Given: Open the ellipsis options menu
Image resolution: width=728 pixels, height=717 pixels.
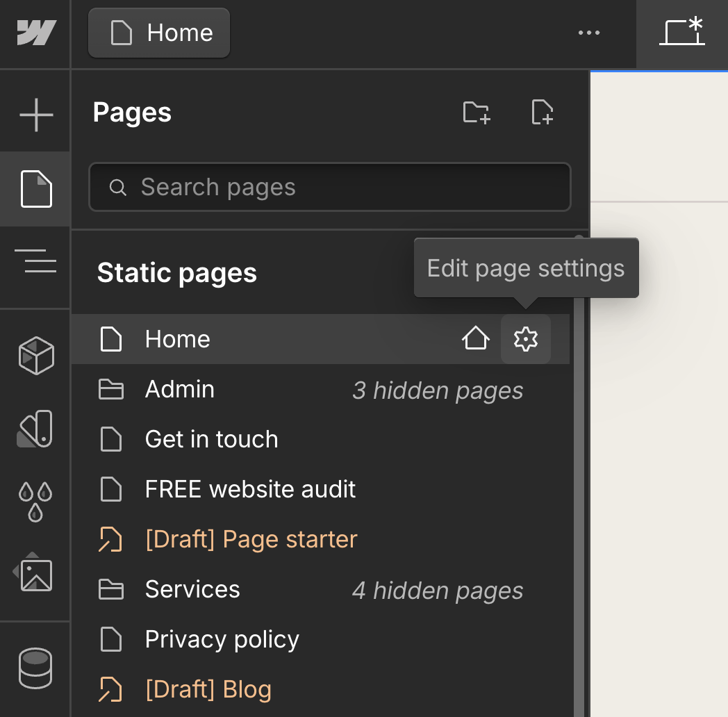Looking at the screenshot, I should tap(589, 33).
